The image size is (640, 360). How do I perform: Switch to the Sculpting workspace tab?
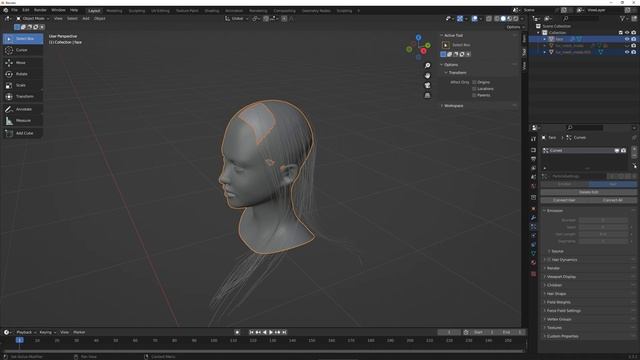[137, 11]
